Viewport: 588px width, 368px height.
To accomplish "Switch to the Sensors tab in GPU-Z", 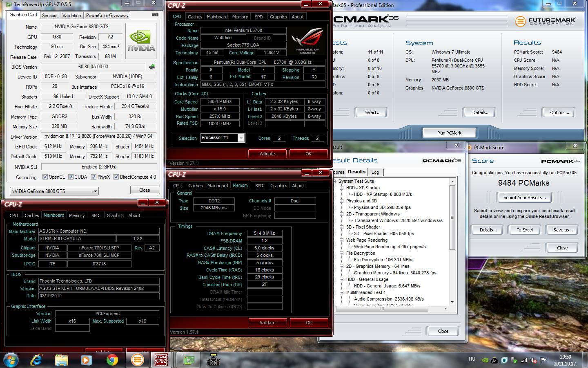I will 49,16.
